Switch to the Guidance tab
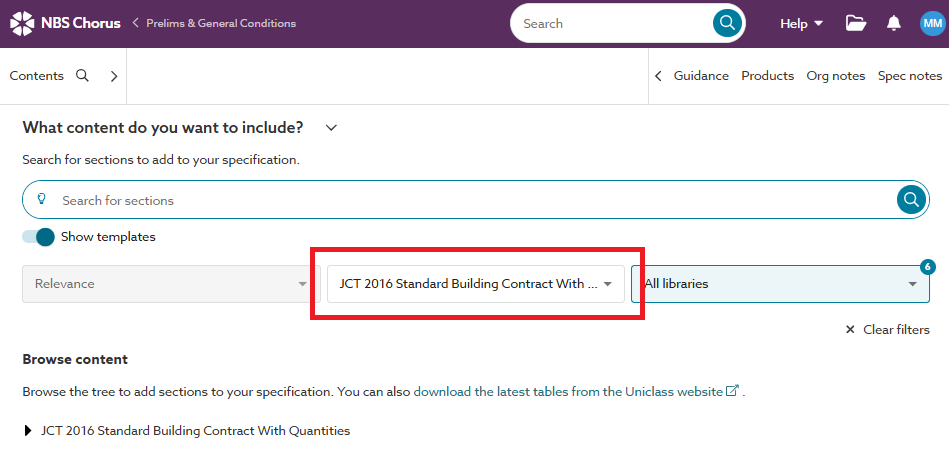The width and height of the screenshot is (949, 465). pos(700,76)
